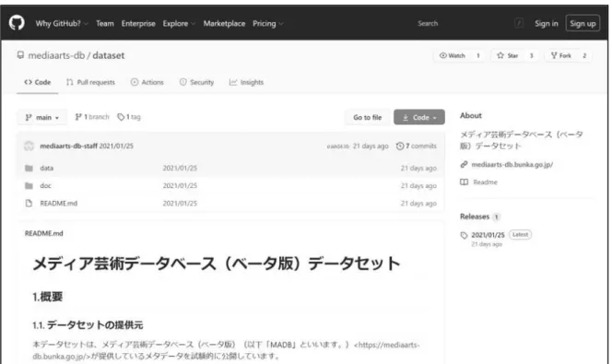The height and width of the screenshot is (364, 612).
Task: Expand the Pricing dropdown menu
Action: pyautogui.click(x=267, y=23)
